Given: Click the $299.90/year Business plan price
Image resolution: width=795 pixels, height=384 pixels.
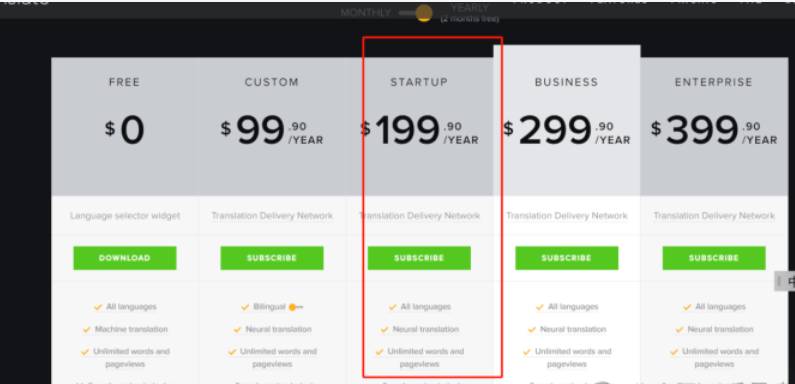Looking at the screenshot, I should pos(566,131).
